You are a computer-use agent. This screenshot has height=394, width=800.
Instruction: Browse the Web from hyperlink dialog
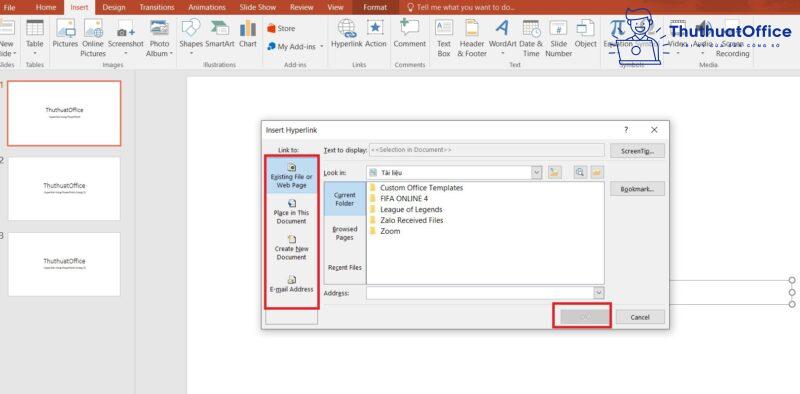click(x=580, y=173)
